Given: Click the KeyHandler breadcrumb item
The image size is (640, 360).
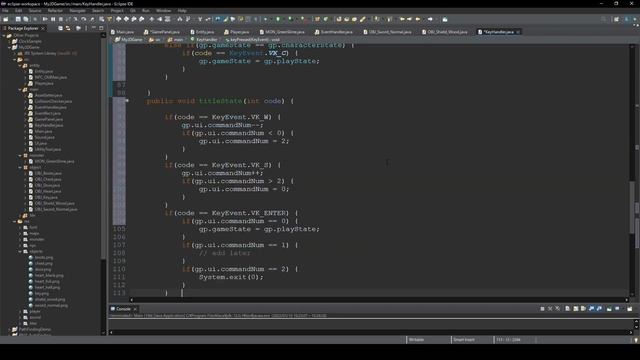Looking at the screenshot, I should [x=204, y=40].
